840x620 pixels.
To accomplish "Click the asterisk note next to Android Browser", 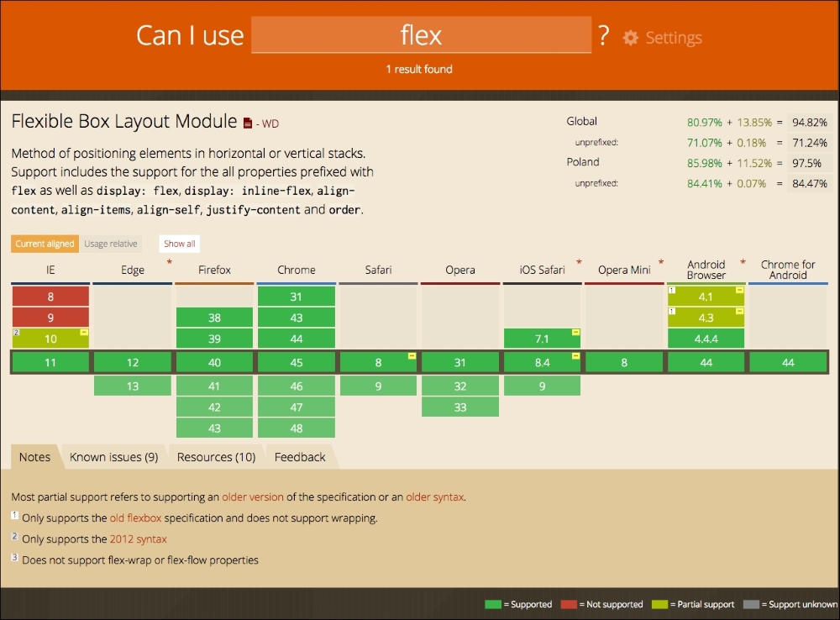I will coord(743,262).
